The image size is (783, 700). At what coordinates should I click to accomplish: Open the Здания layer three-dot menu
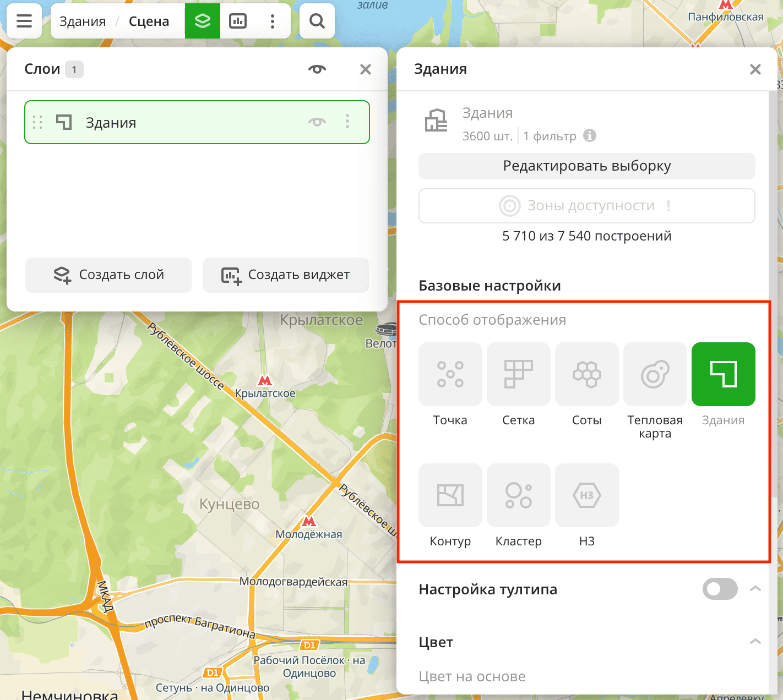coord(347,122)
